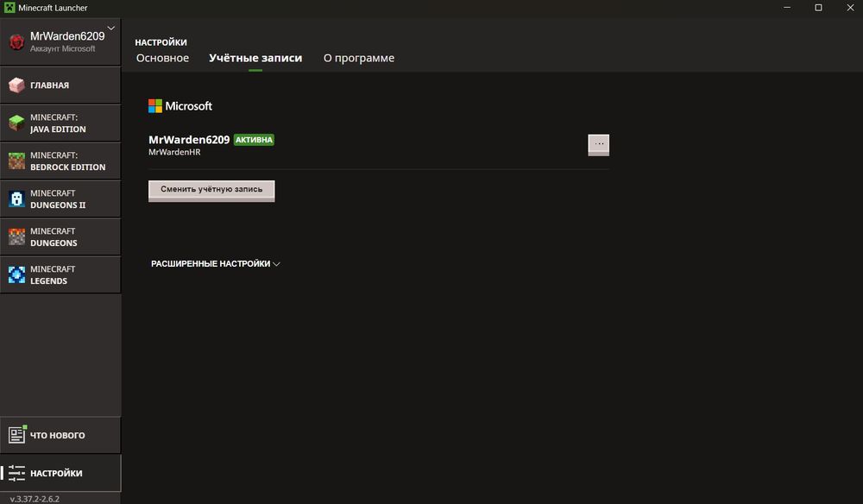Click the Minecraft Legends blue icon
This screenshot has width=863, height=504.
(x=16, y=275)
